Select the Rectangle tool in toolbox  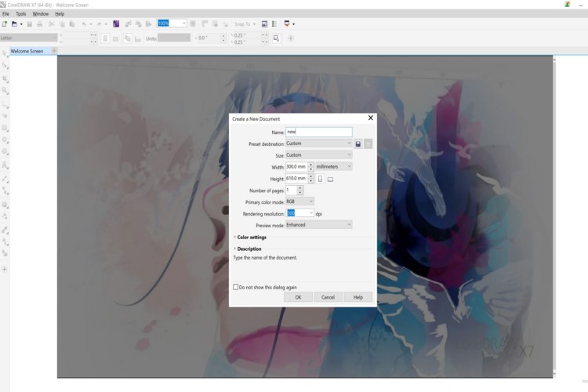pos(5,128)
